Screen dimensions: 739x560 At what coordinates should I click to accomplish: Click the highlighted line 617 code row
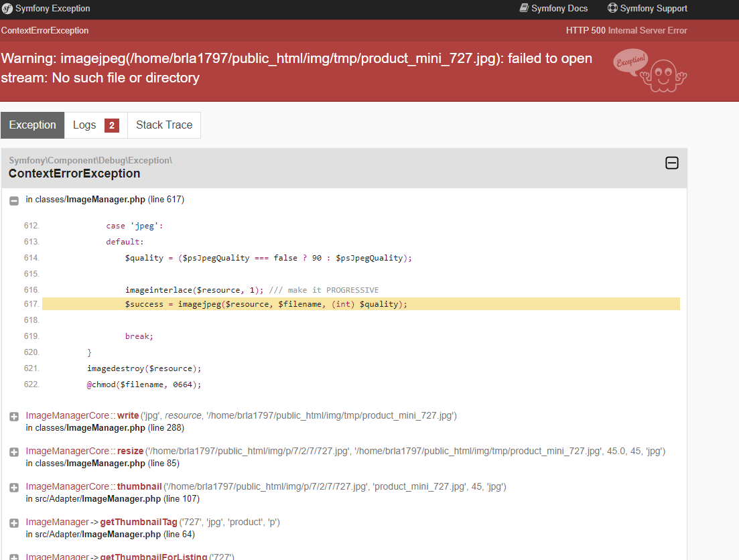[x=361, y=304]
